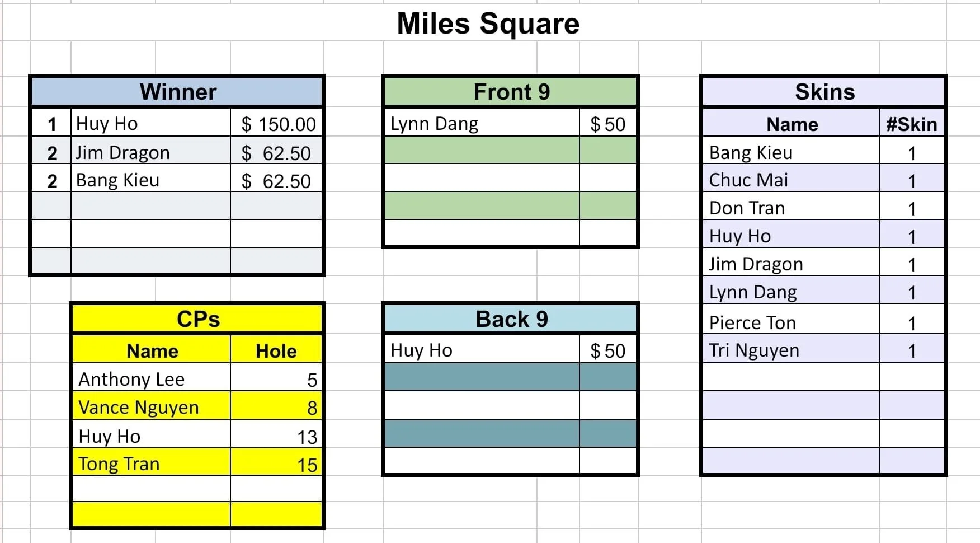This screenshot has width=980, height=543.
Task: Select the Front 9 header cell
Action: (x=510, y=92)
